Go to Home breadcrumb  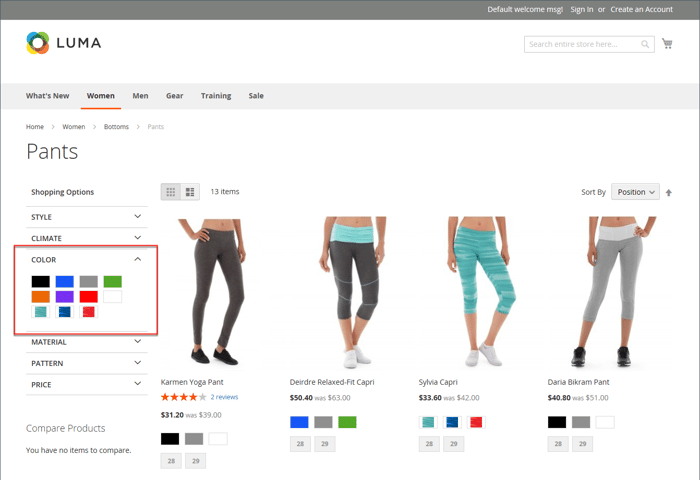tap(35, 127)
